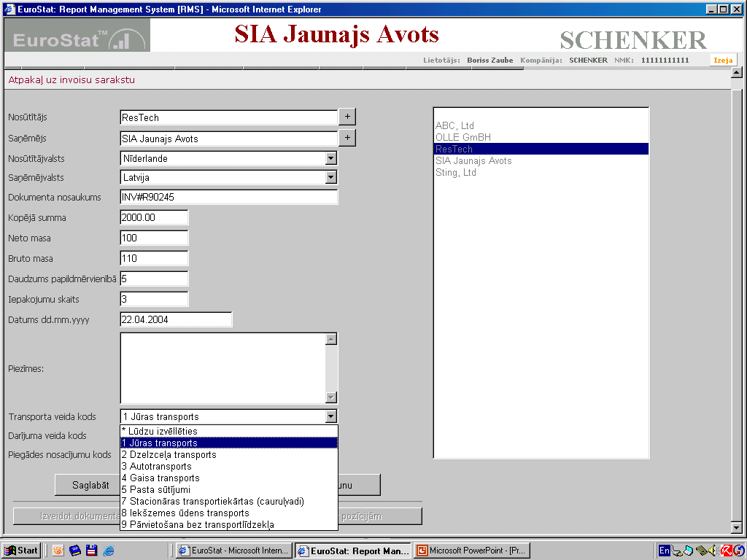This screenshot has height=560, width=747.
Task: Select '5 Pasta sūtījumi' option
Action: pyautogui.click(x=228, y=489)
